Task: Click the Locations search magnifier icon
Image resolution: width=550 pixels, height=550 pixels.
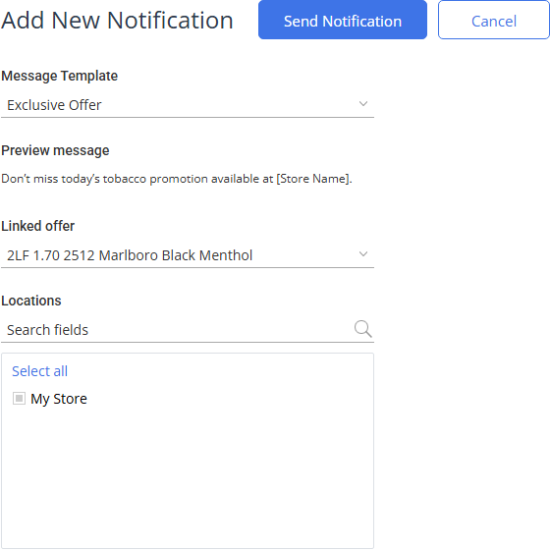Action: tap(363, 329)
